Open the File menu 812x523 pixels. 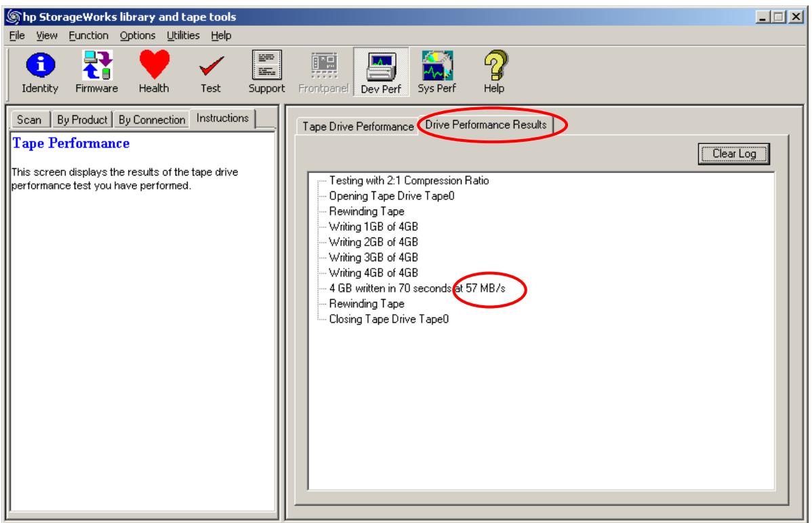pyautogui.click(x=17, y=36)
